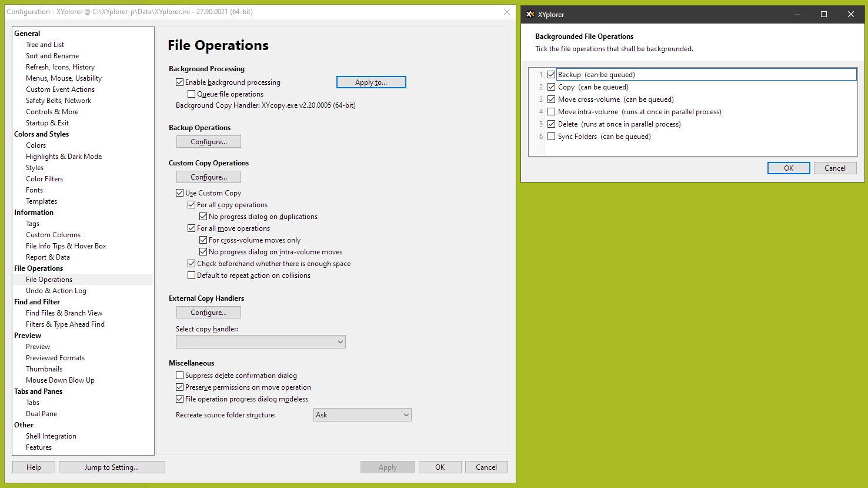The width and height of the screenshot is (868, 488).
Task: Configure Backup Operations
Action: (208, 142)
